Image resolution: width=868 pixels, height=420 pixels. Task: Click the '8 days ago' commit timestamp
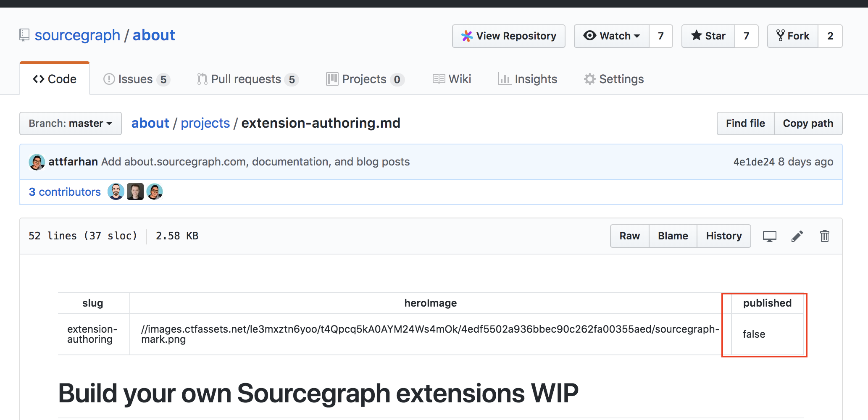[x=805, y=162]
